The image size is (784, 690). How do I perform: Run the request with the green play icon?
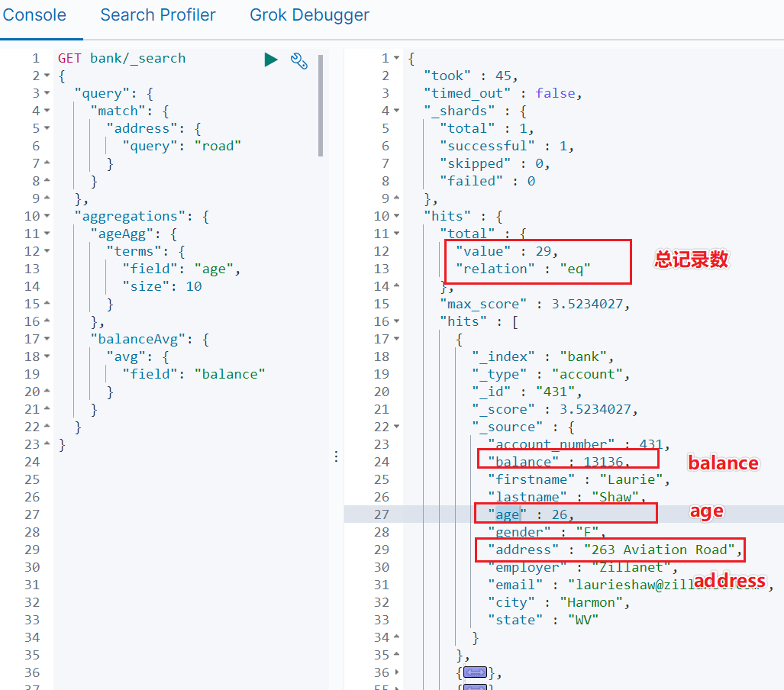click(x=270, y=60)
